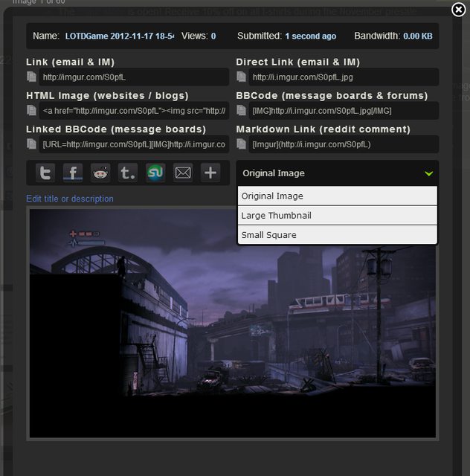470x476 pixels.
Task: Click Edit title or description link
Action: [x=70, y=199]
